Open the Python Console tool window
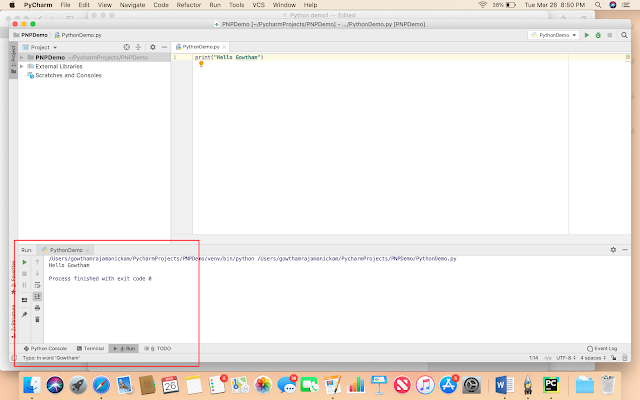Image resolution: width=640 pixels, height=400 pixels. tap(45, 349)
